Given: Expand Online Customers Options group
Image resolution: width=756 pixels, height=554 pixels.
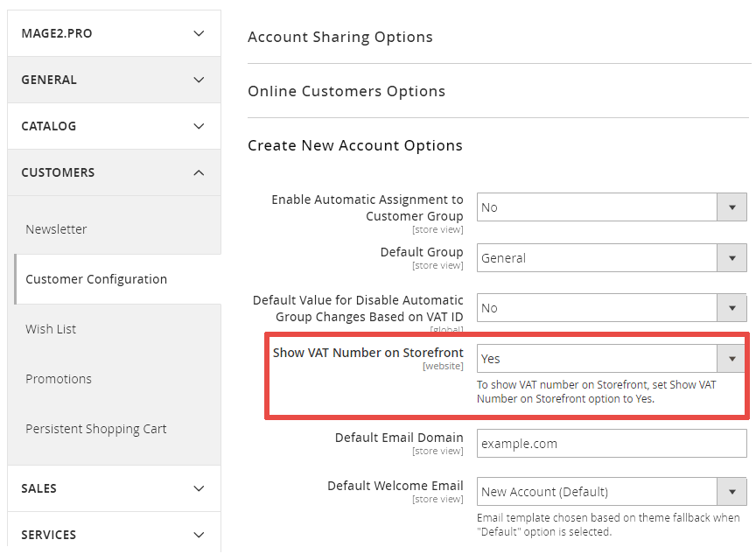Looking at the screenshot, I should (x=346, y=91).
